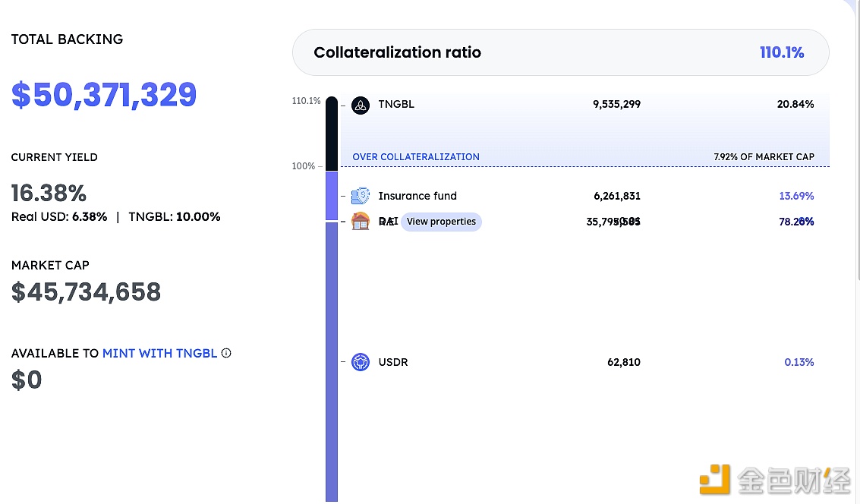Image resolution: width=860 pixels, height=504 pixels.
Task: Click the current yield 16.38% value
Action: (49, 193)
